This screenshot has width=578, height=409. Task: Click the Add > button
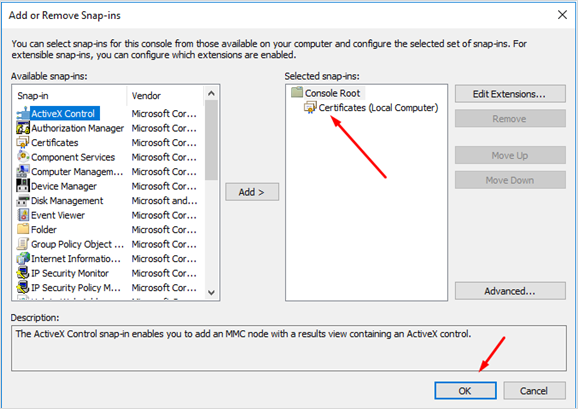[252, 192]
